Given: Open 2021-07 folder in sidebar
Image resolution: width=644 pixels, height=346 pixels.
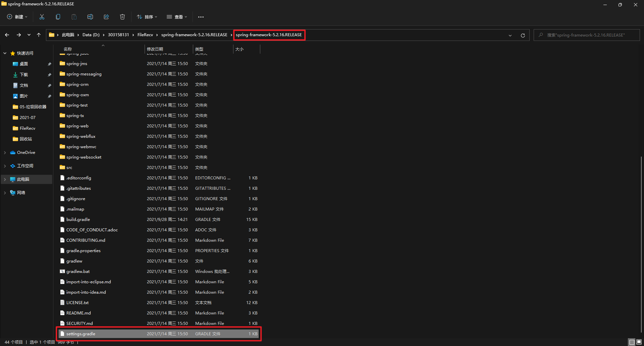Looking at the screenshot, I should click(28, 118).
